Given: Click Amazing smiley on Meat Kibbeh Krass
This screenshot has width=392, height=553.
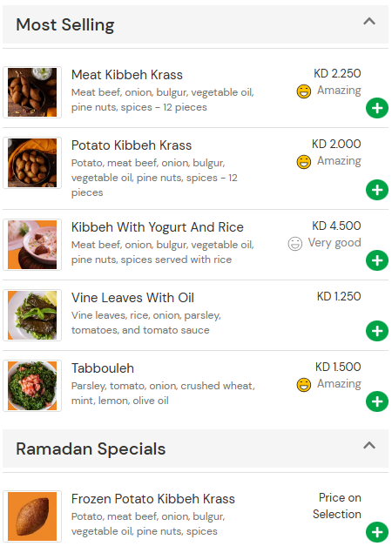Looking at the screenshot, I should (303, 91).
